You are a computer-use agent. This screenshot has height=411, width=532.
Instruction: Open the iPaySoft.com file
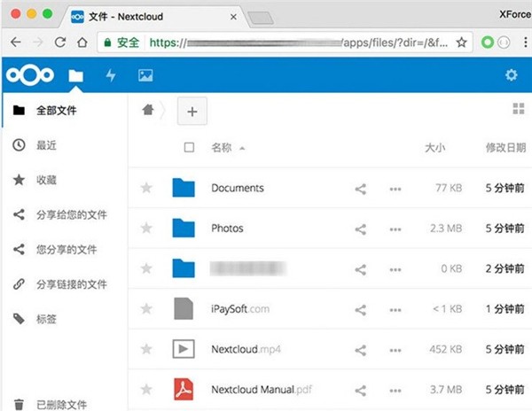[x=240, y=308]
